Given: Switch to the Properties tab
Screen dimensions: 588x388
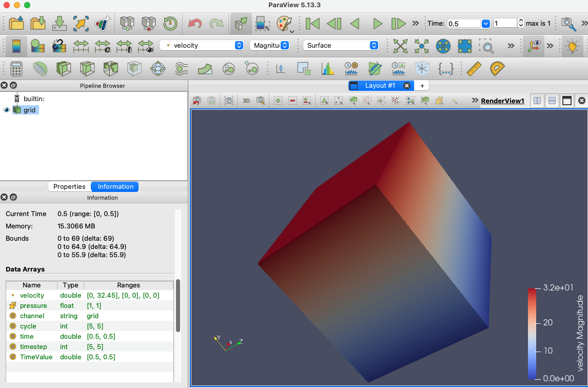Looking at the screenshot, I should pos(69,186).
